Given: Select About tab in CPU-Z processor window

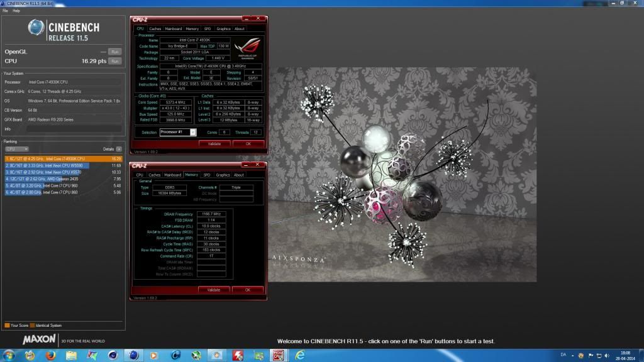Looking at the screenshot, I should click(x=240, y=29).
